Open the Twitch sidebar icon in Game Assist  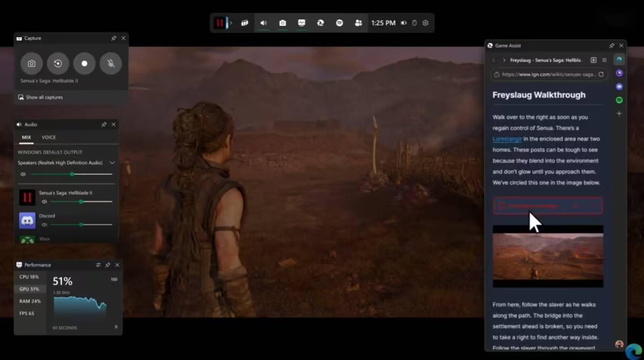point(619,73)
